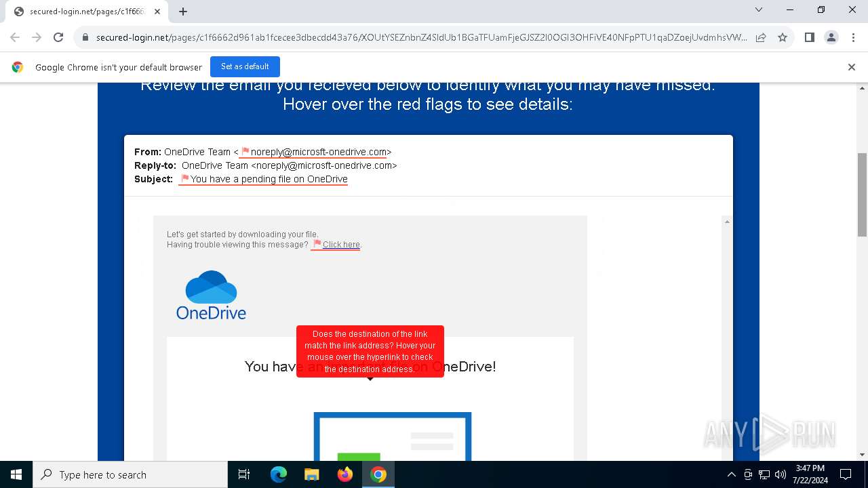Click the page vertical scrollbar thumb
This screenshot has width=868, height=488.
pos(863,195)
